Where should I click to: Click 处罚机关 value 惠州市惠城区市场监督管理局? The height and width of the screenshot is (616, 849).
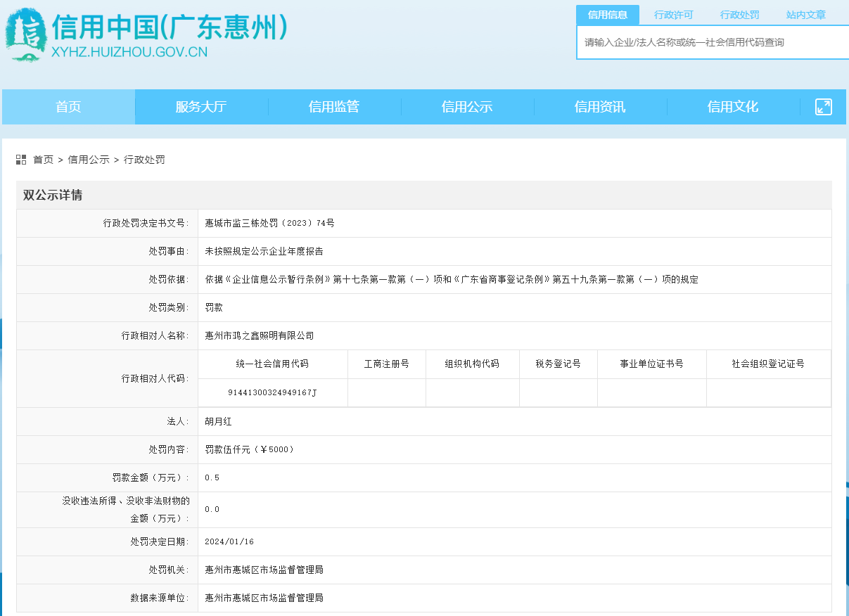(264, 570)
